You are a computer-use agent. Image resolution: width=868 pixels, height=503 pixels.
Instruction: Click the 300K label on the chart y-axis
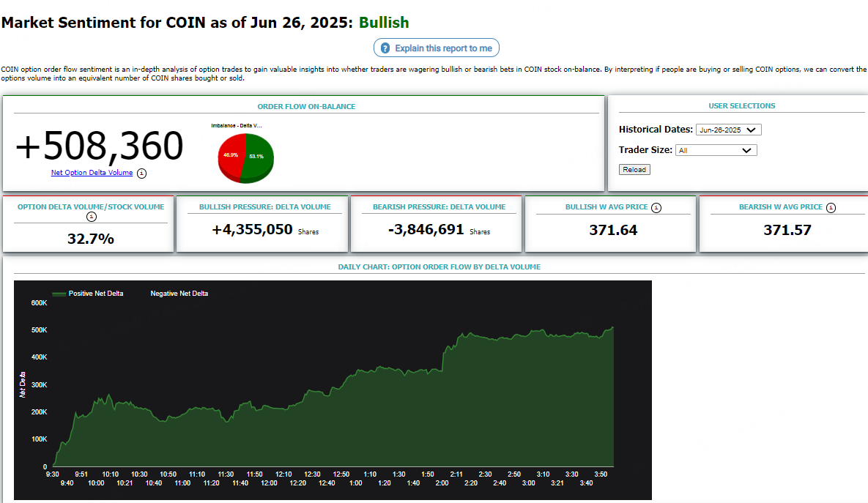pos(40,384)
